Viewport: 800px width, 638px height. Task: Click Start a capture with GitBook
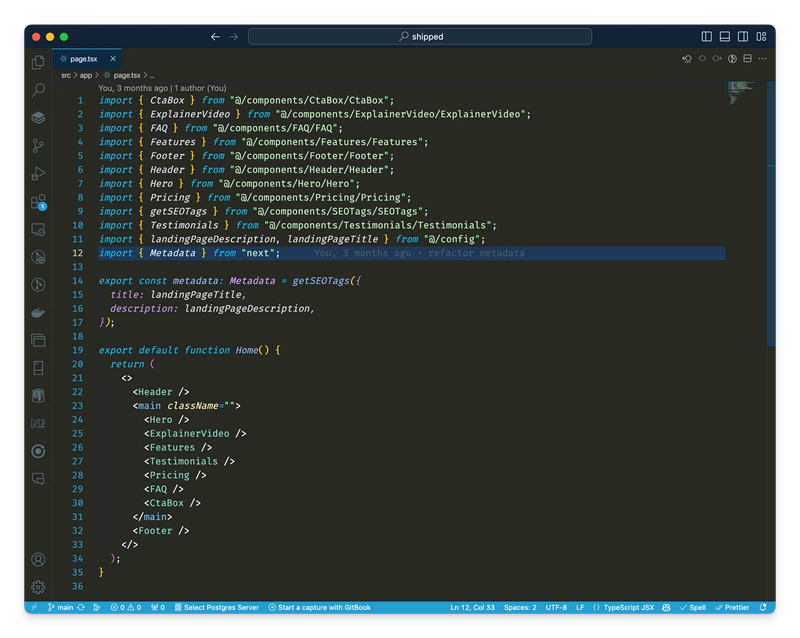pyautogui.click(x=319, y=607)
